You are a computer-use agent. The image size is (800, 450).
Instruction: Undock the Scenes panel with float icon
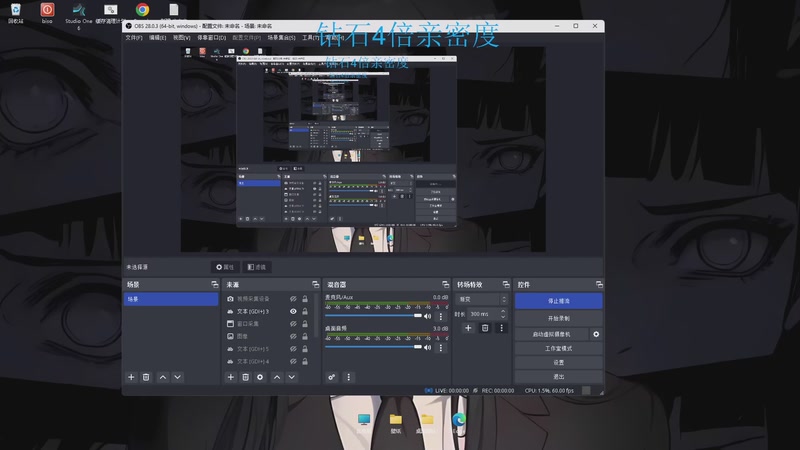[x=214, y=285]
